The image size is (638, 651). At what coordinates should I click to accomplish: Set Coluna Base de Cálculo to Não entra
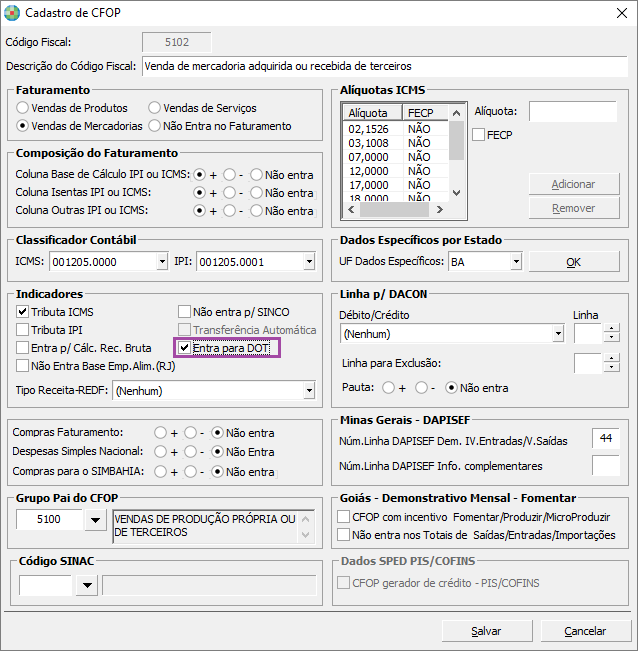tap(256, 175)
